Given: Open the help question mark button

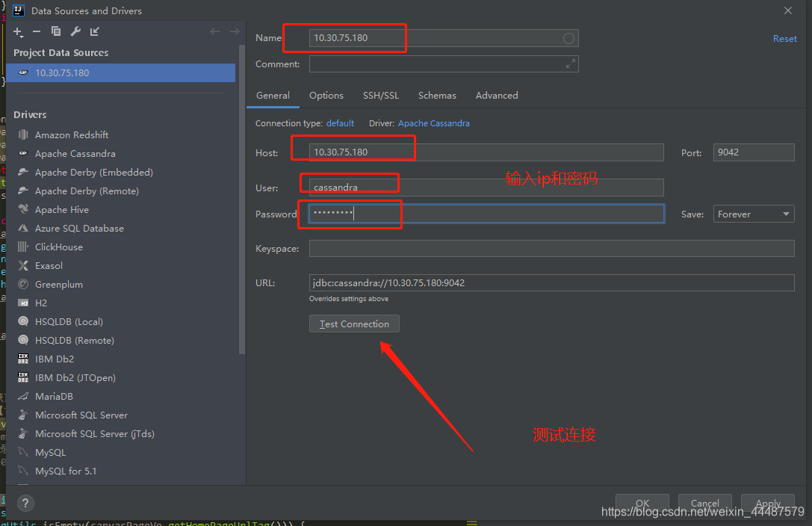Looking at the screenshot, I should [25, 503].
